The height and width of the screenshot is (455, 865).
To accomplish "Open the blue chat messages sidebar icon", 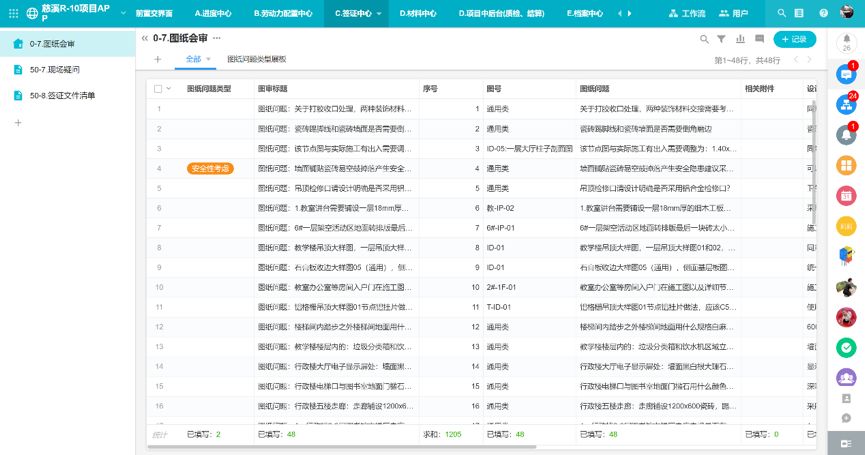I will 845,74.
